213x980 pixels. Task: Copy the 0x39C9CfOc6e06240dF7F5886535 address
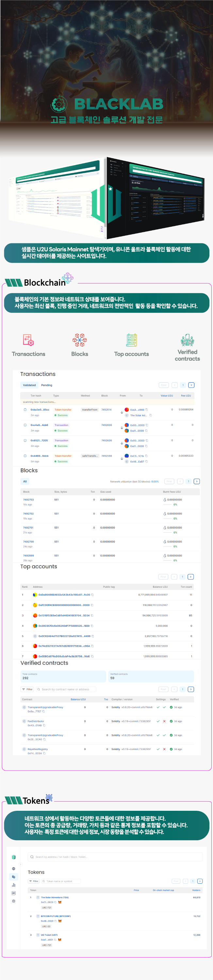(x=92, y=626)
